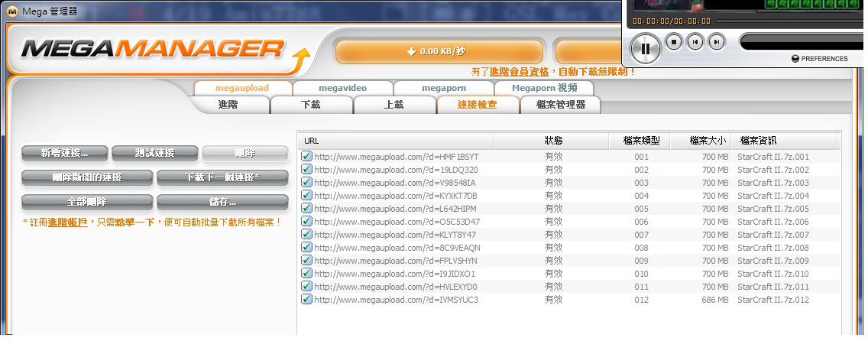Sort list by 檔案大小 column header
Viewport: 868px width, 341px height.
click(701, 141)
